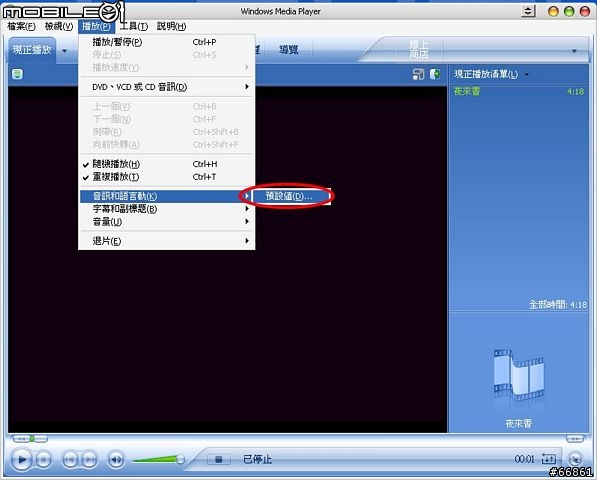This screenshot has height=480, width=597.
Task: Open the 檔案(F) menu
Action: (x=21, y=26)
